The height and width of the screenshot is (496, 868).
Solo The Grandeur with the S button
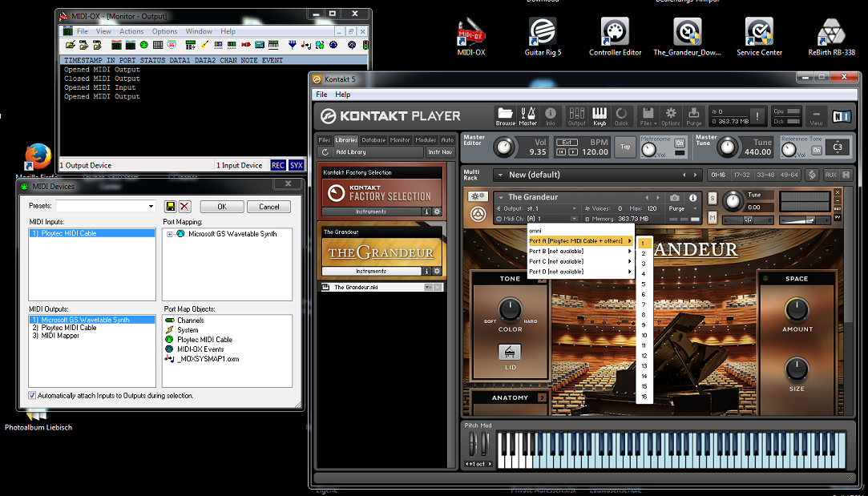[x=713, y=199]
